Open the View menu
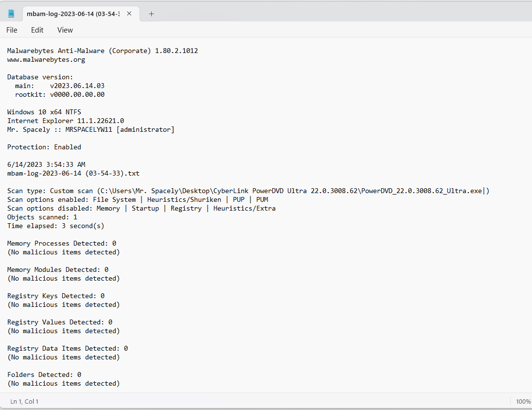This screenshot has width=532, height=410. 65,30
